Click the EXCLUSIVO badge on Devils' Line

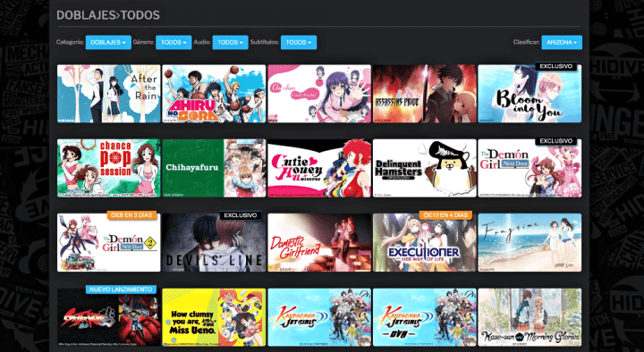[241, 215]
